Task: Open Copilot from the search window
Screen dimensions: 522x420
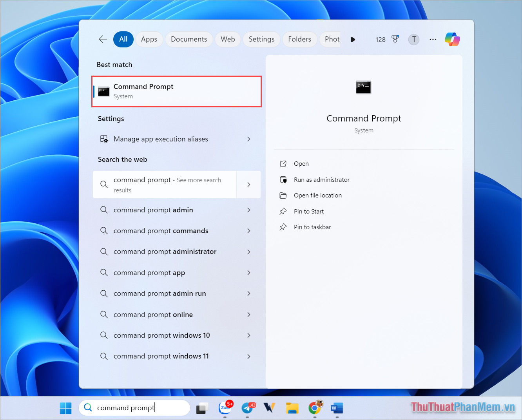Action: [453, 39]
